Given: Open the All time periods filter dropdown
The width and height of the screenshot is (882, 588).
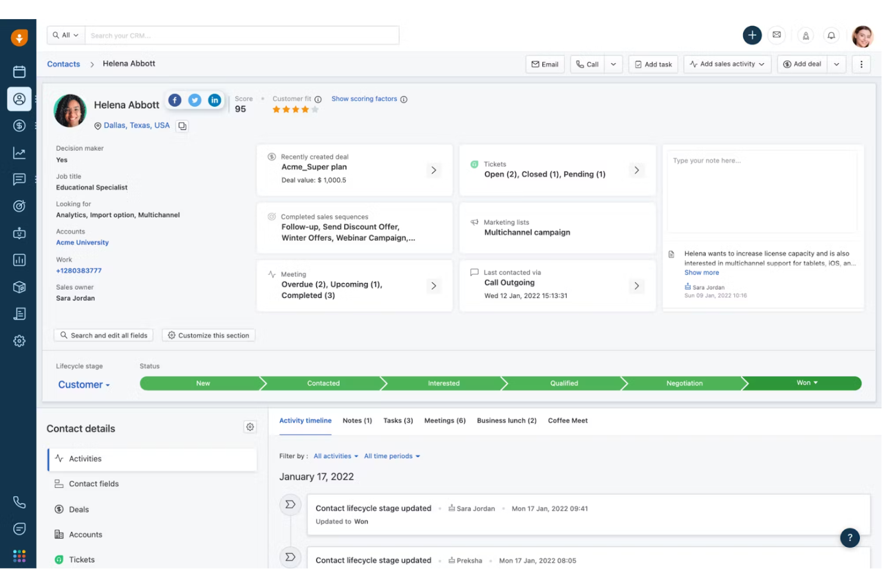Looking at the screenshot, I should 392,456.
